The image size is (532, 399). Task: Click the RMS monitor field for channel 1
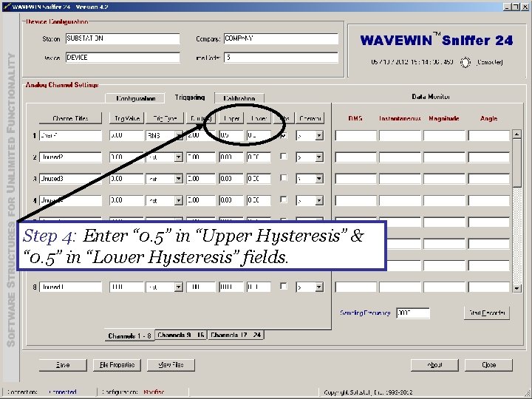point(355,136)
